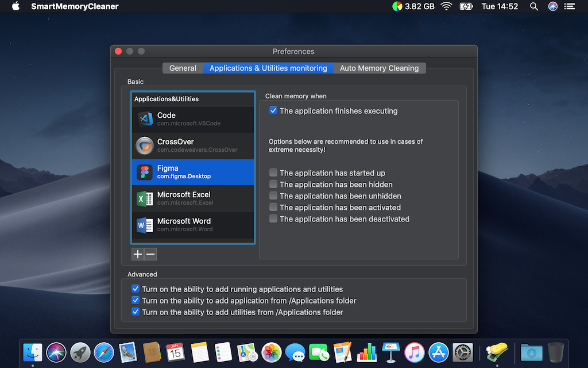Enable The application has been deactivated
The image size is (588, 368).
(x=273, y=218)
